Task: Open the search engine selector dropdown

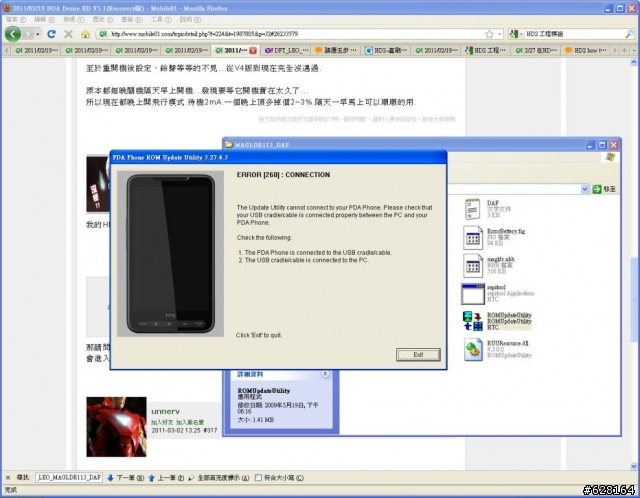Action: (516, 34)
